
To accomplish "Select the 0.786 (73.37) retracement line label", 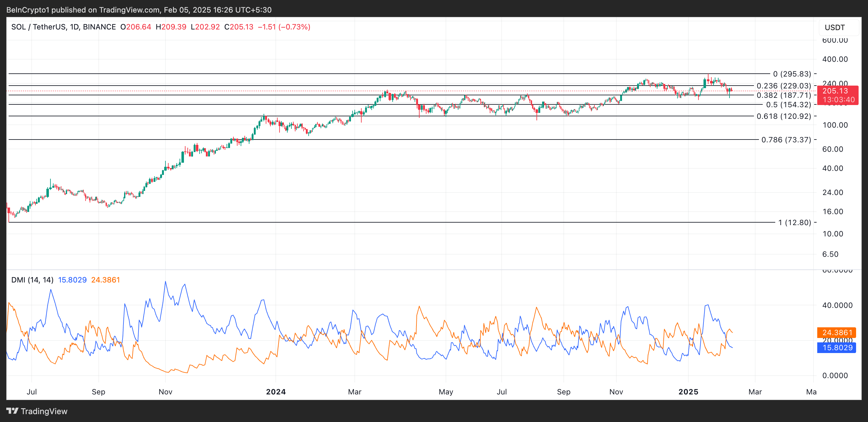I will click(x=786, y=140).
